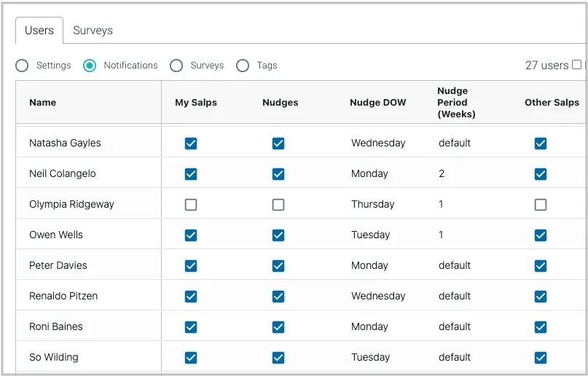Click nudge period 2 for Neil Colangelo

pos(442,174)
